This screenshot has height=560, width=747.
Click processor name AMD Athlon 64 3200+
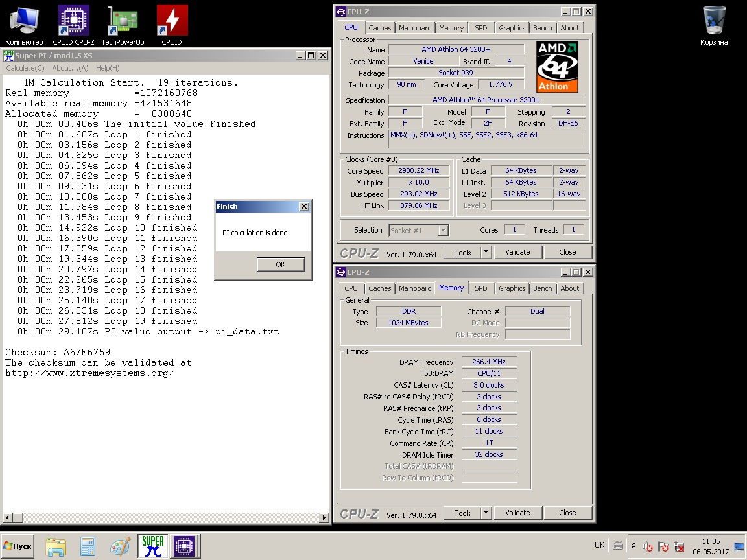pyautogui.click(x=456, y=49)
